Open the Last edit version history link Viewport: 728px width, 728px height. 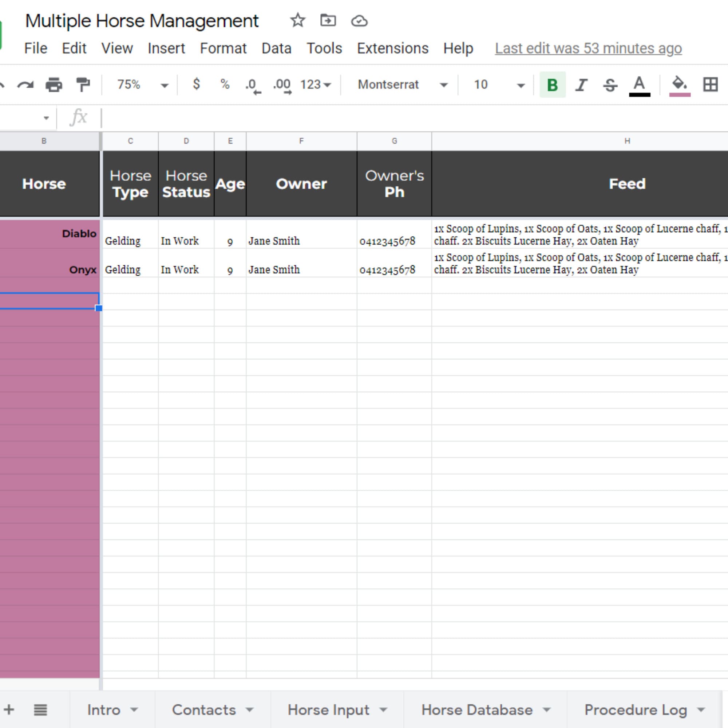(588, 48)
